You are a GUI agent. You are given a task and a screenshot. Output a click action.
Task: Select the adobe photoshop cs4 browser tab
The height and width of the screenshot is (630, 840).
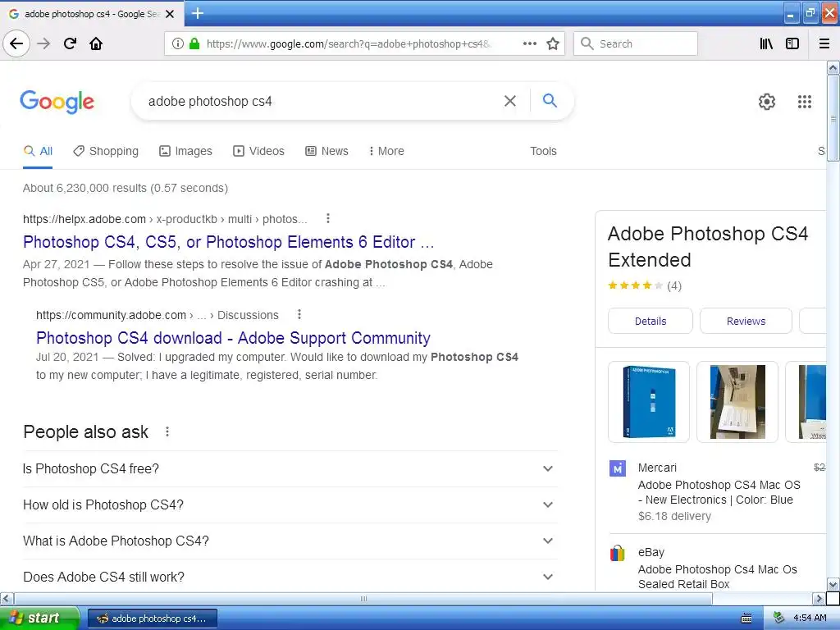pyautogui.click(x=92, y=14)
